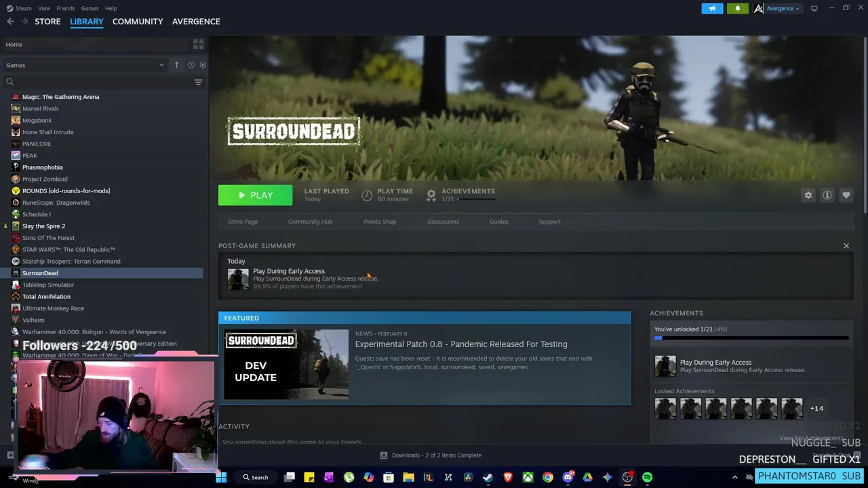Select Valheim in the games list
This screenshot has height=488, width=868.
pyautogui.click(x=33, y=320)
